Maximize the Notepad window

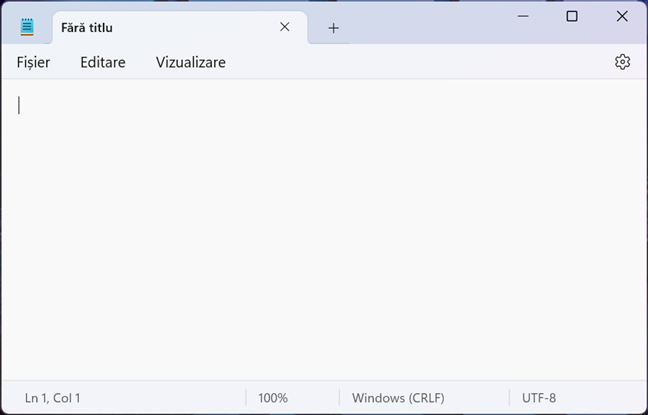pyautogui.click(x=572, y=16)
